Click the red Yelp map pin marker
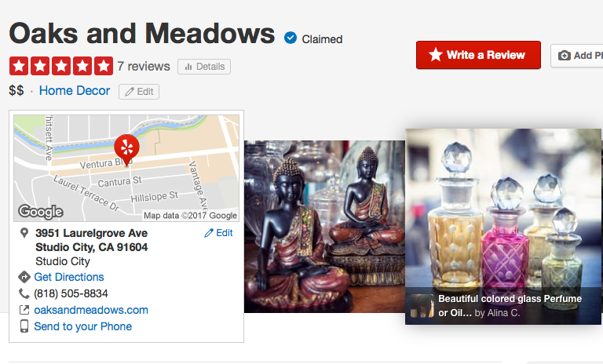 point(126,149)
